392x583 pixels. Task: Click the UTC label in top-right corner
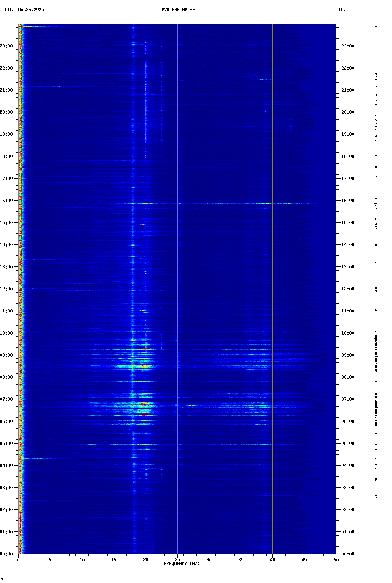[x=341, y=10]
